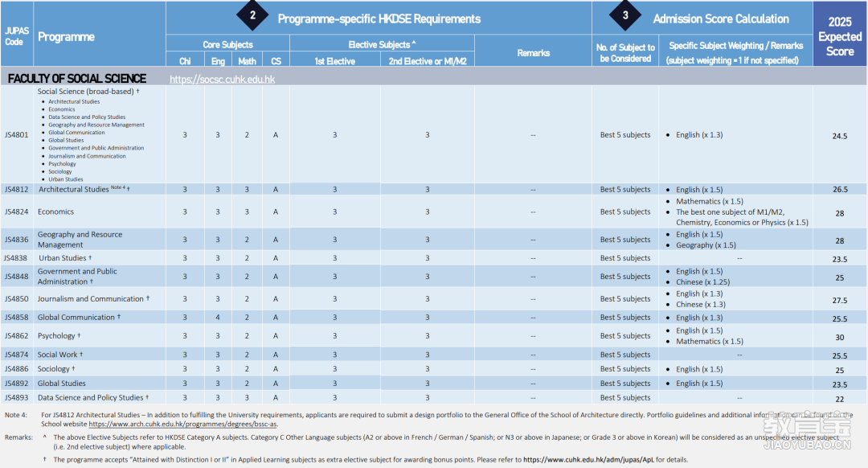Click the 'Social Science (broad-based)' programme name
This screenshot has width=868, height=468.
click(86, 92)
